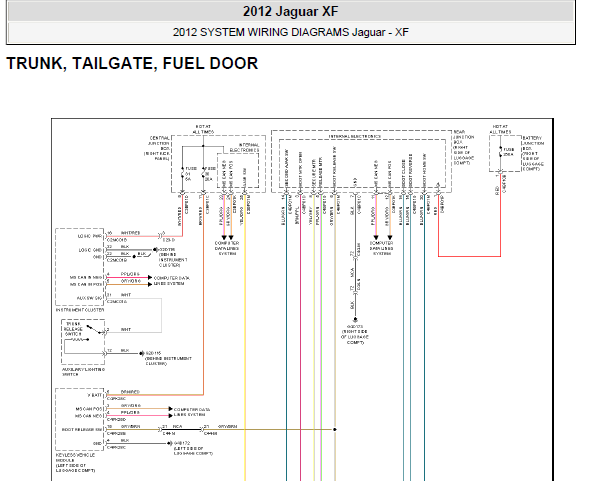Click '(LEFT SIDE OF LUGGAGE COMPT)' ground note
The height and width of the screenshot is (481, 602).
[193, 451]
